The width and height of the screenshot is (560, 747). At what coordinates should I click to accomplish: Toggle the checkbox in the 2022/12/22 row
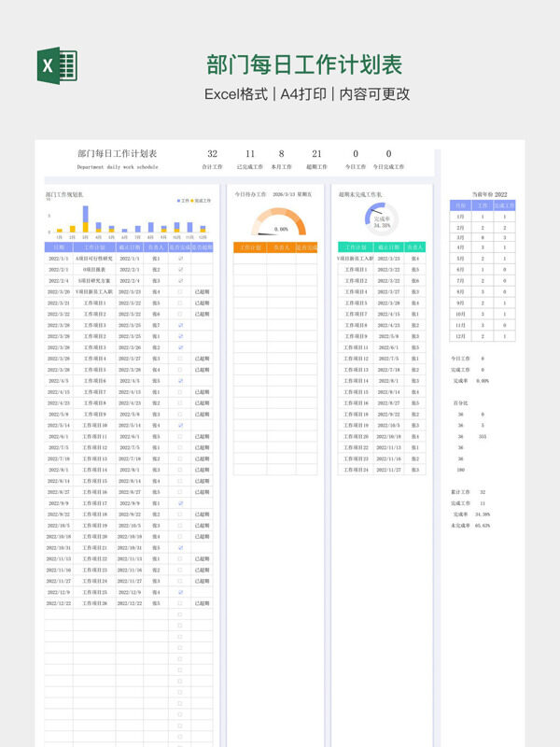[x=180, y=603]
